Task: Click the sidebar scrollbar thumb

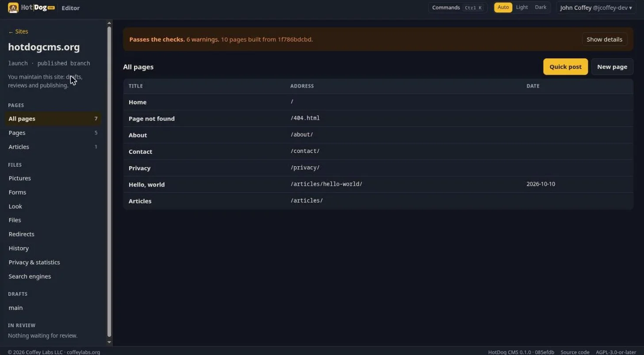Action: pyautogui.click(x=109, y=182)
